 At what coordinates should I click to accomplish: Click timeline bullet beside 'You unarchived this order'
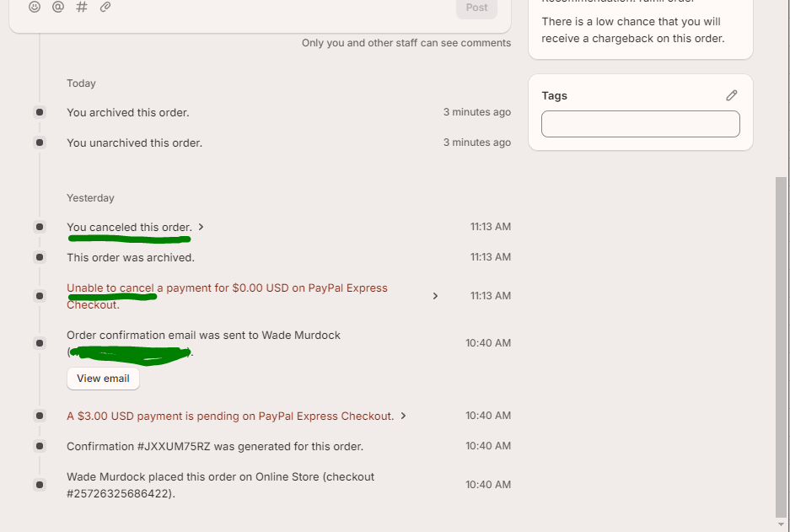tap(40, 142)
